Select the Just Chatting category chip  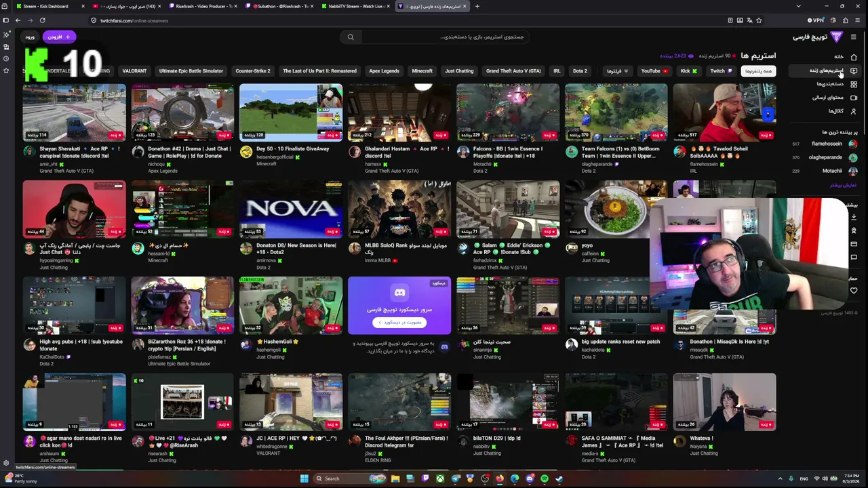pos(459,71)
